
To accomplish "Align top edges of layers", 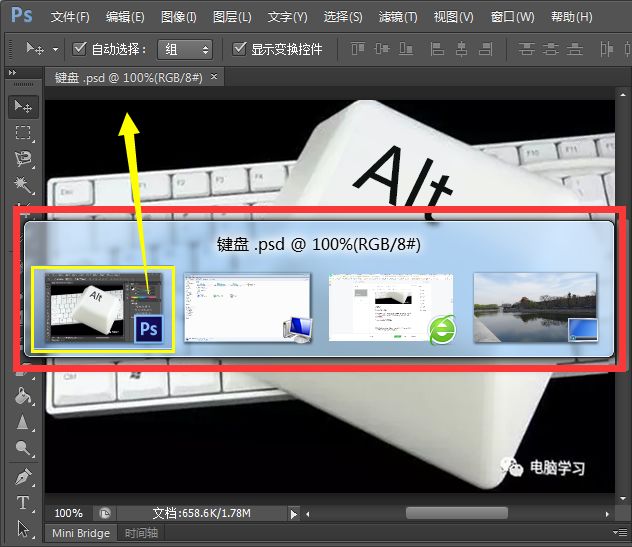I will coord(358,49).
